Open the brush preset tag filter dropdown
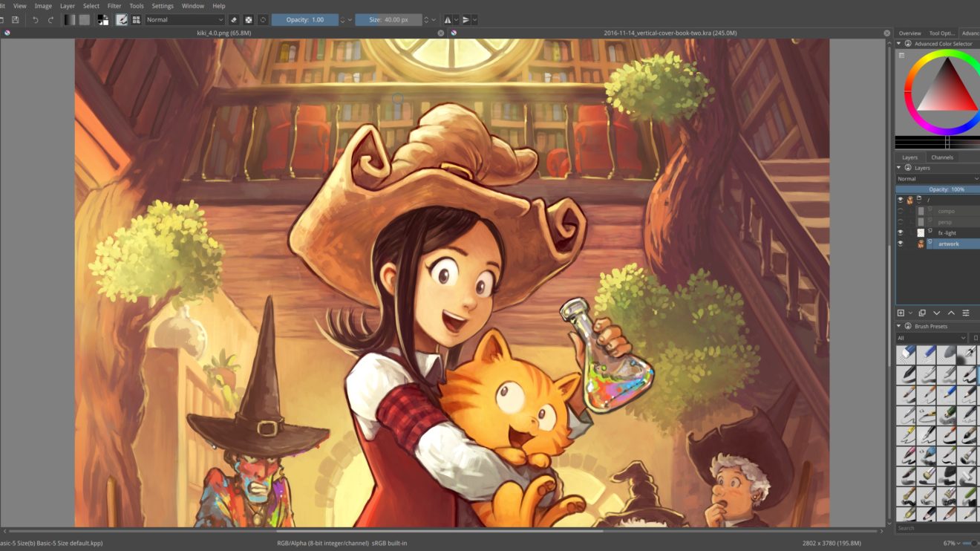This screenshot has width=980, height=551. (932, 338)
